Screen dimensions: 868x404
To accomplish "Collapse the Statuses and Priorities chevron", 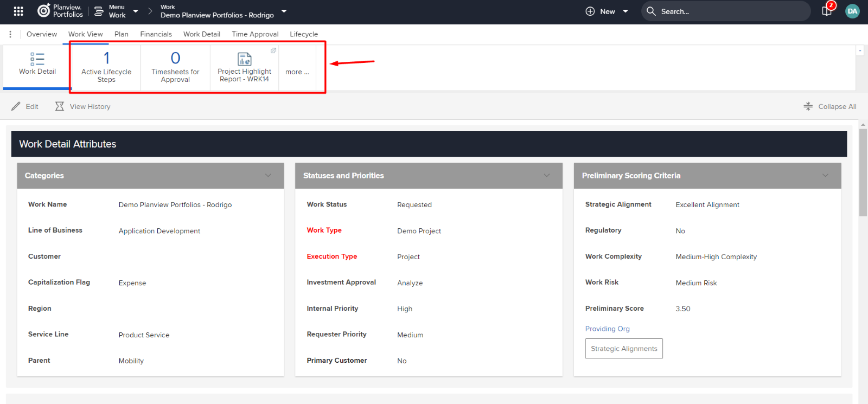I will click(x=547, y=176).
